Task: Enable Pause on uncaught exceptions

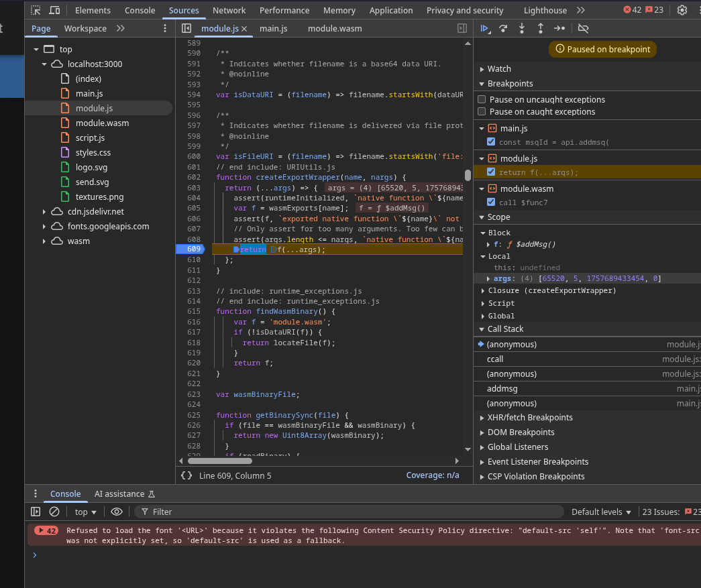Action: click(x=482, y=99)
